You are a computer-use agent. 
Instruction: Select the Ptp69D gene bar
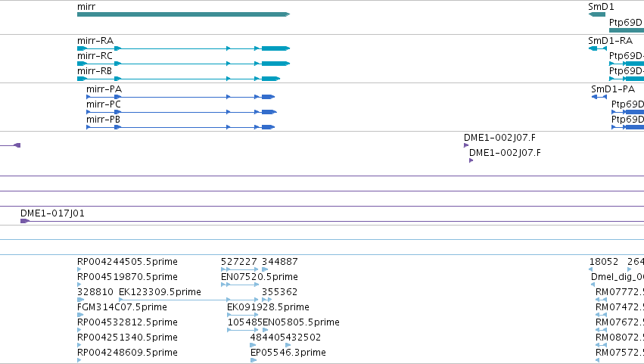[x=627, y=30]
